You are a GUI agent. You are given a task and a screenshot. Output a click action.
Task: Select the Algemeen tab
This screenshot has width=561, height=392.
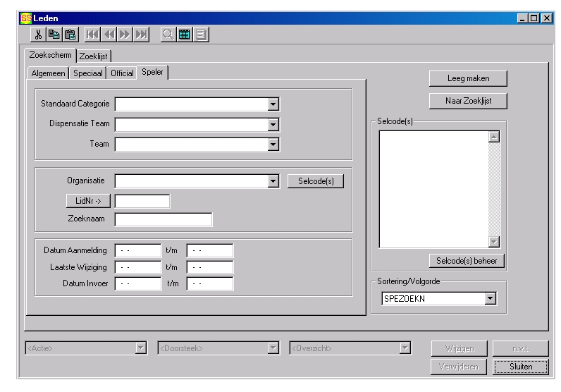(48, 73)
